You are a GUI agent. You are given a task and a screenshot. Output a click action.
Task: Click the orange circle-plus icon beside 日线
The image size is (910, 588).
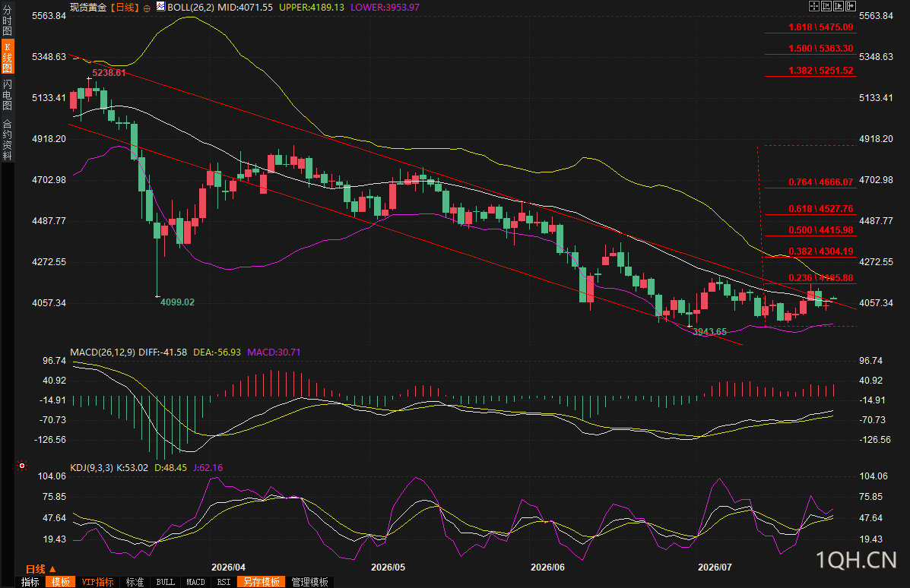[x=147, y=8]
